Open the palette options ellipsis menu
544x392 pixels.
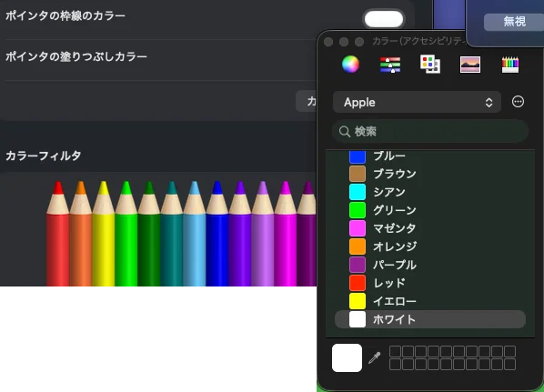[518, 102]
